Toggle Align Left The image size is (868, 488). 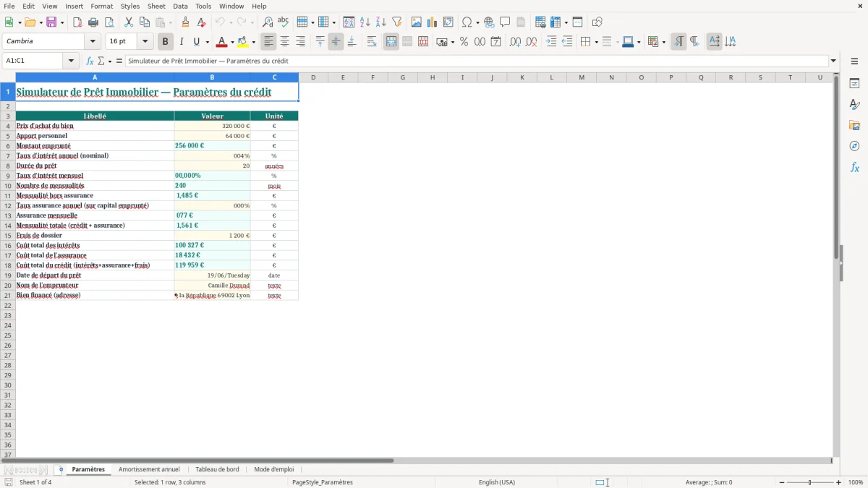pos(269,42)
